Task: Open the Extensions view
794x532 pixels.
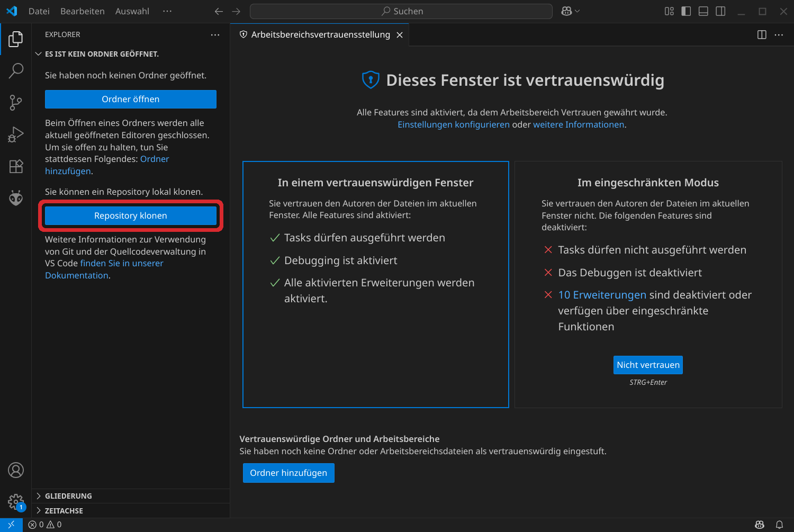Action: (x=16, y=166)
